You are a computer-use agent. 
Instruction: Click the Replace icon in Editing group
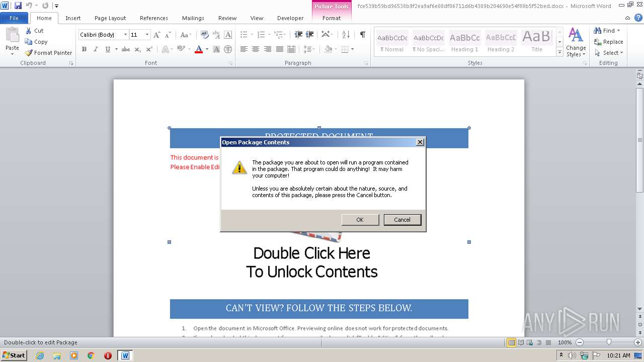pyautogui.click(x=598, y=42)
